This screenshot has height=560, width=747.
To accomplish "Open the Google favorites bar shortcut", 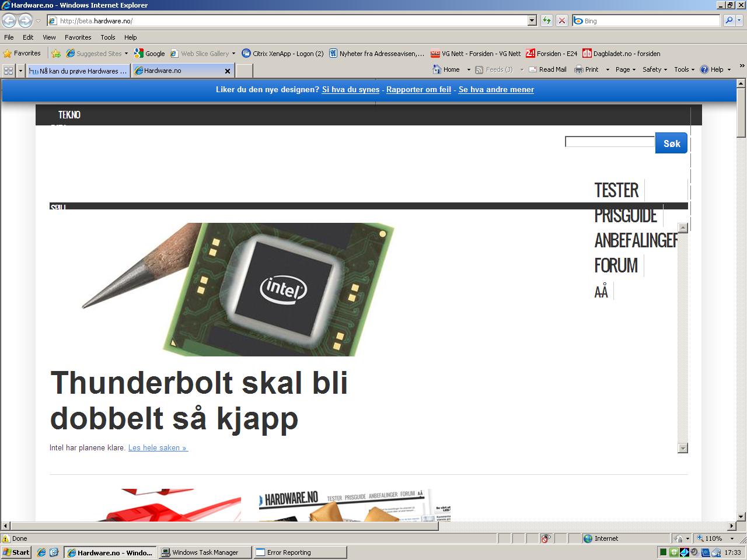I will point(149,54).
